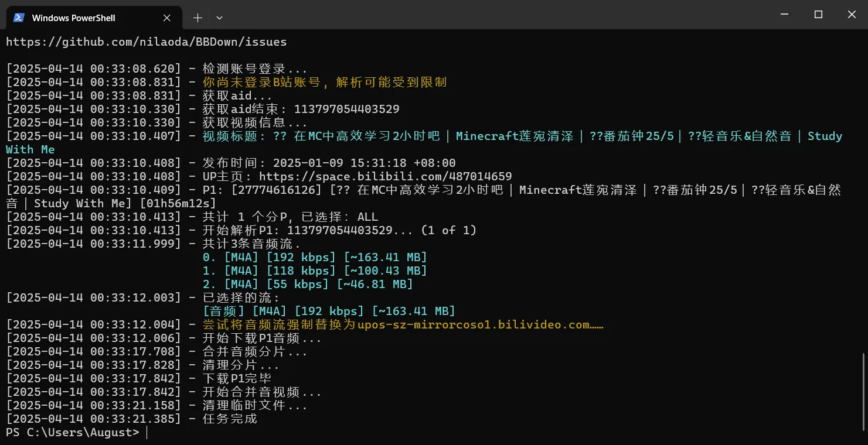Click the PS C:\Users\August prompt line
The image size is (868, 445).
pos(73,432)
